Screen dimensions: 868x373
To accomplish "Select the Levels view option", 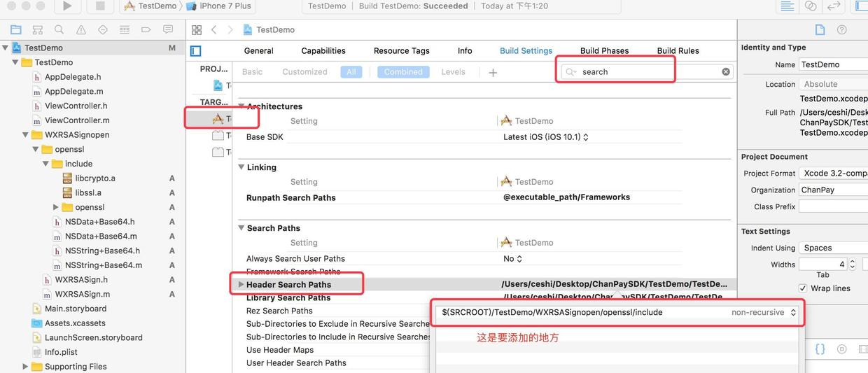I will (x=453, y=72).
